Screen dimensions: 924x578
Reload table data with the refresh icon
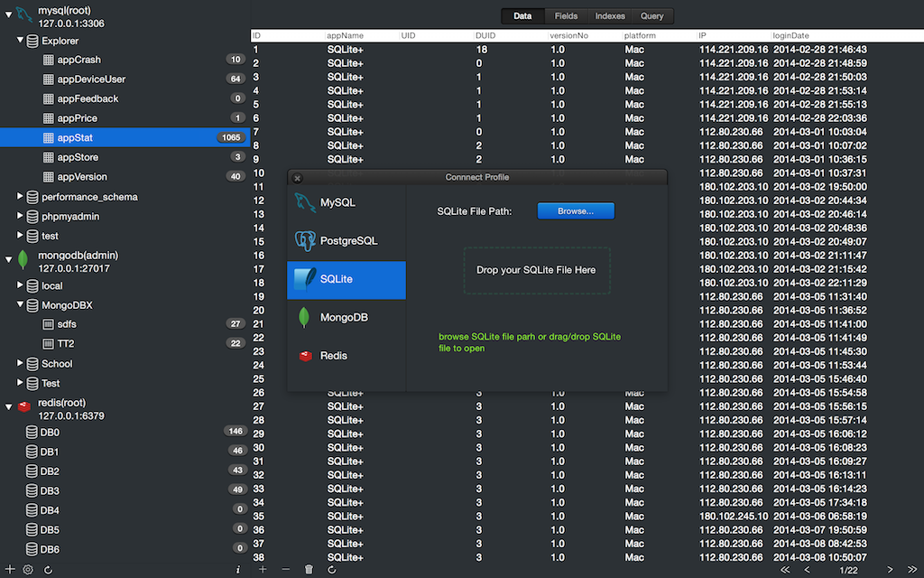(x=332, y=569)
